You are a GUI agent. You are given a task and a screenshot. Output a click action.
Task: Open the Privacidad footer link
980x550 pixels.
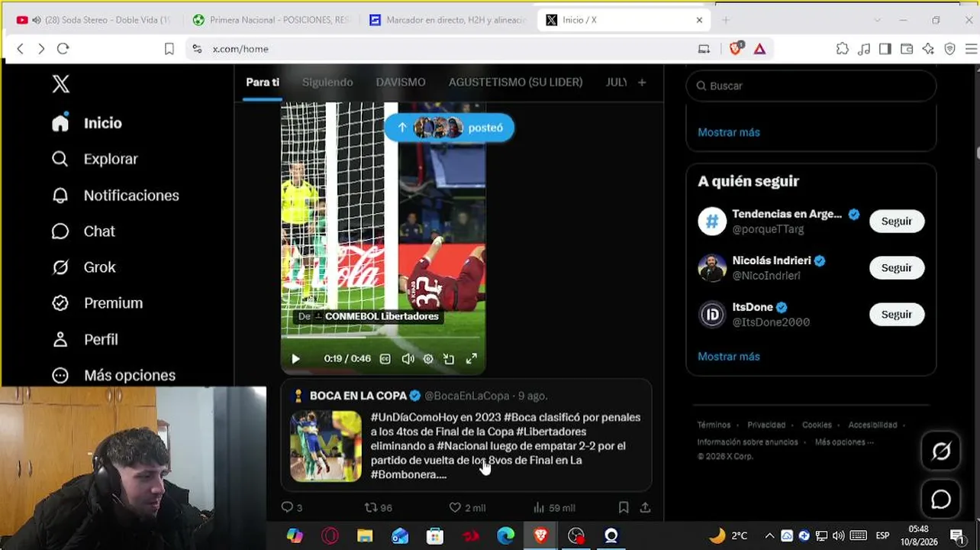[766, 425]
